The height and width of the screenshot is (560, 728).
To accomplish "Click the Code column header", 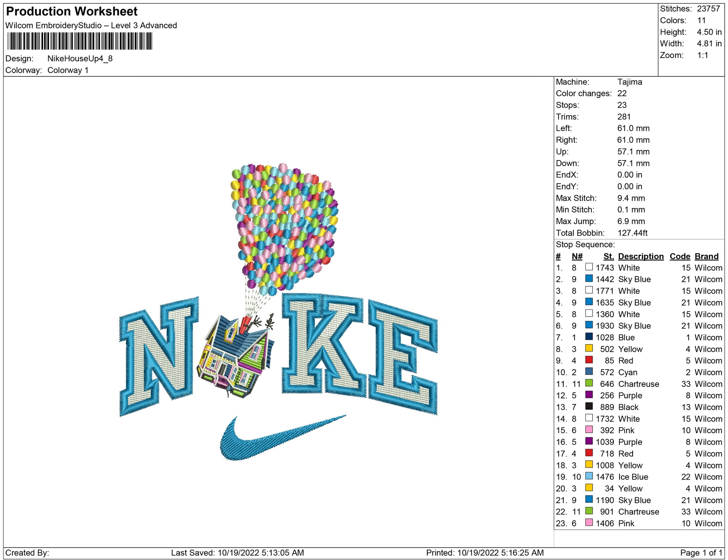I will pyautogui.click(x=679, y=256).
